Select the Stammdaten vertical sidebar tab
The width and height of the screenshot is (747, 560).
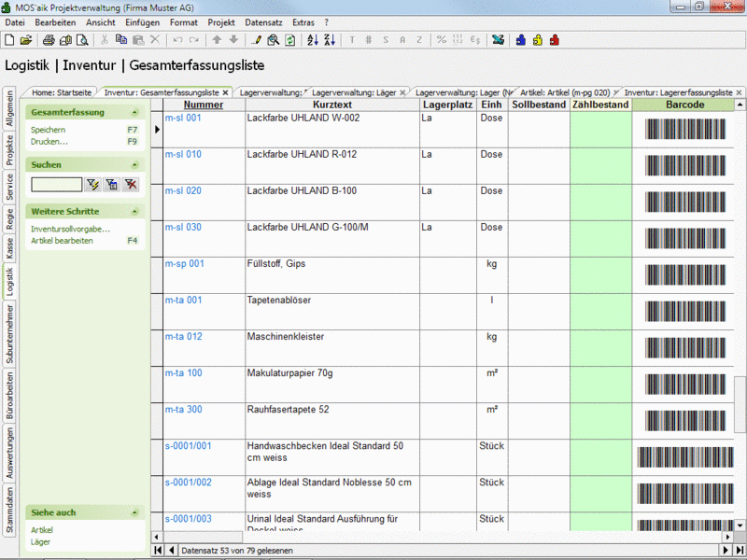9,510
